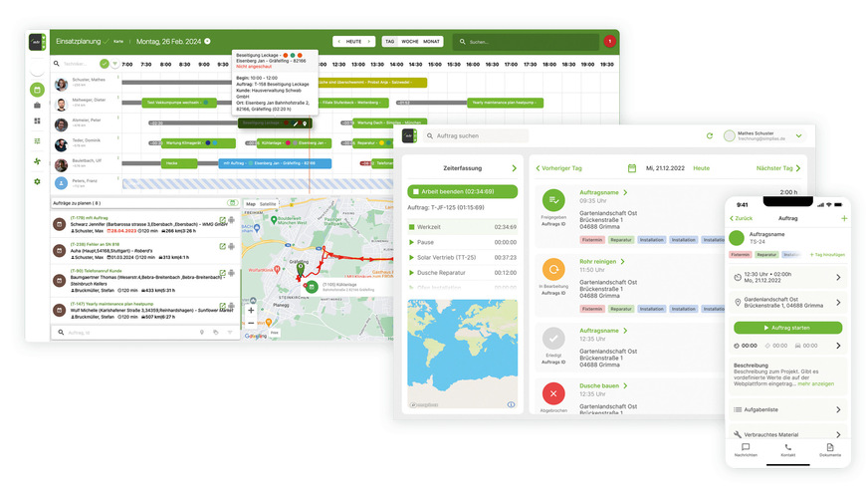Viewport: 868px width, 492px height.
Task: Open the date picker calendar icon
Action: 631,168
